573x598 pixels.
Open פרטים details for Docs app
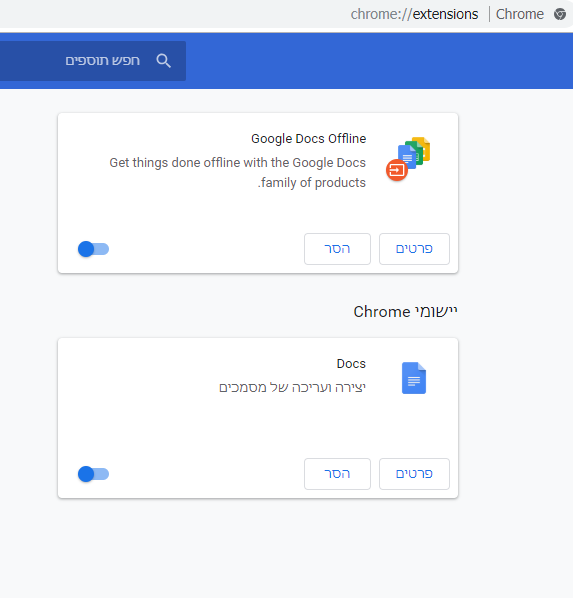coord(414,474)
